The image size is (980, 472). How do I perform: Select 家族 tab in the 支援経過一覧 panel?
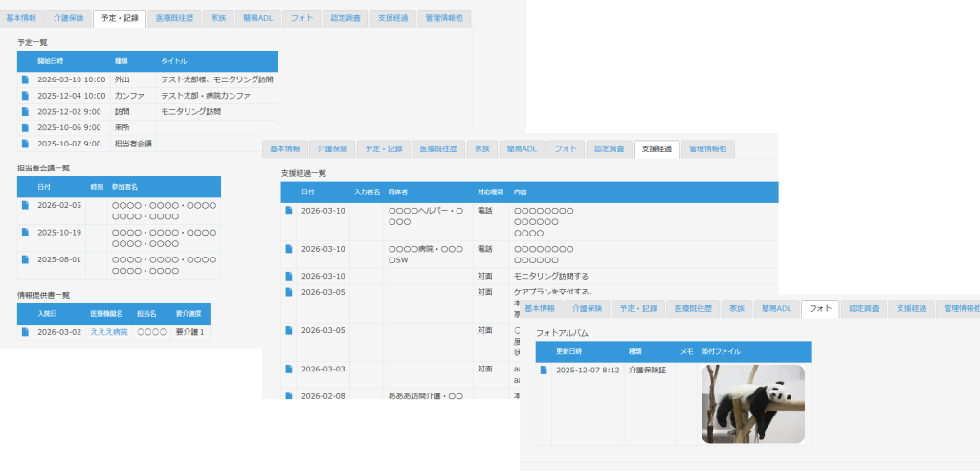pyautogui.click(x=479, y=149)
